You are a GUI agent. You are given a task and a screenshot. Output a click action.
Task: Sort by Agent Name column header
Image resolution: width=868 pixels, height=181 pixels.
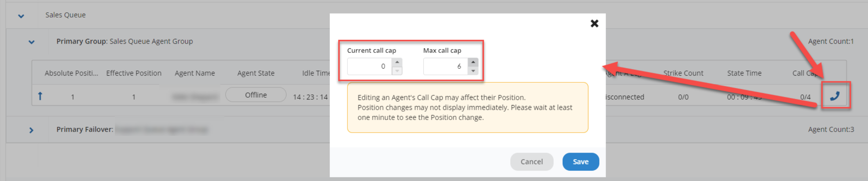195,73
